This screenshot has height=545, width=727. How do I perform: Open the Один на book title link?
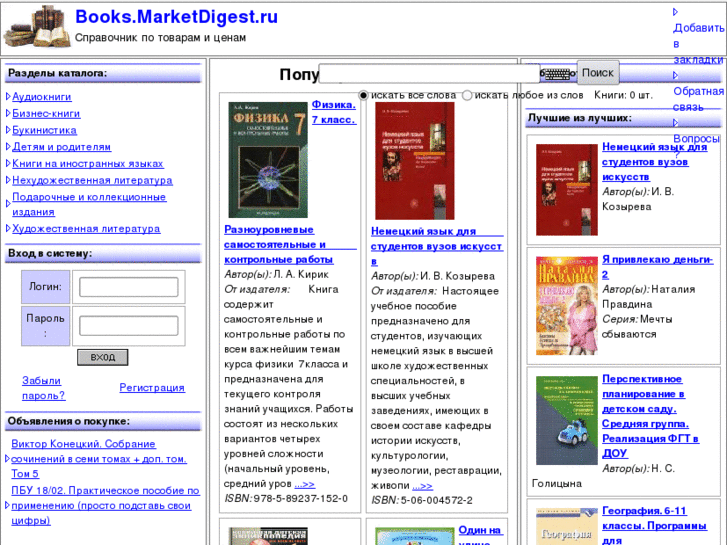pyautogui.click(x=480, y=533)
